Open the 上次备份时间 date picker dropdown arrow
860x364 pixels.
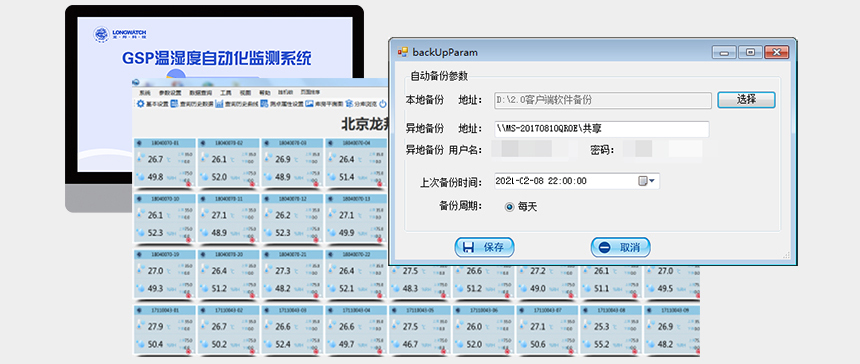click(652, 181)
